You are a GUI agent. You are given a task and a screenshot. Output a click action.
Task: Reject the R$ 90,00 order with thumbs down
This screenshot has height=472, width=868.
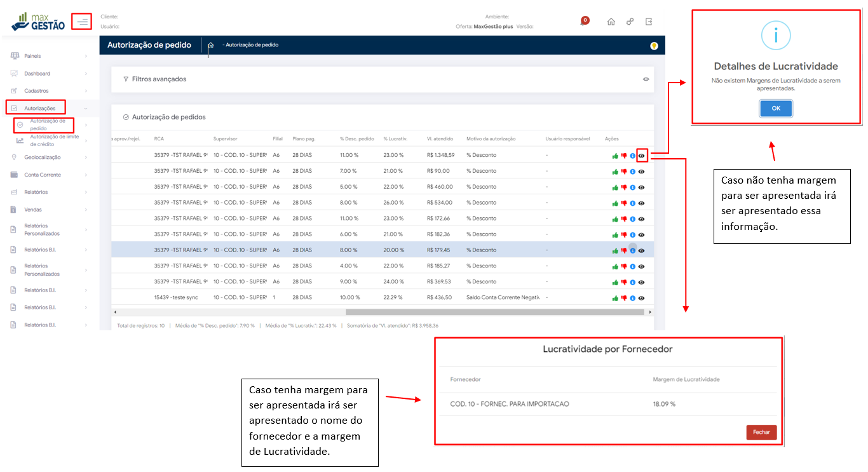coord(624,172)
